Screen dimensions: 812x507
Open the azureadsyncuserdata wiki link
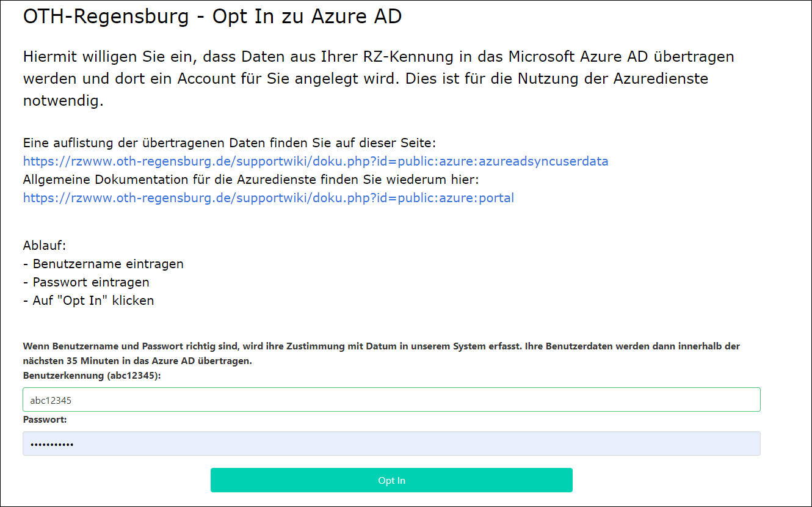316,161
